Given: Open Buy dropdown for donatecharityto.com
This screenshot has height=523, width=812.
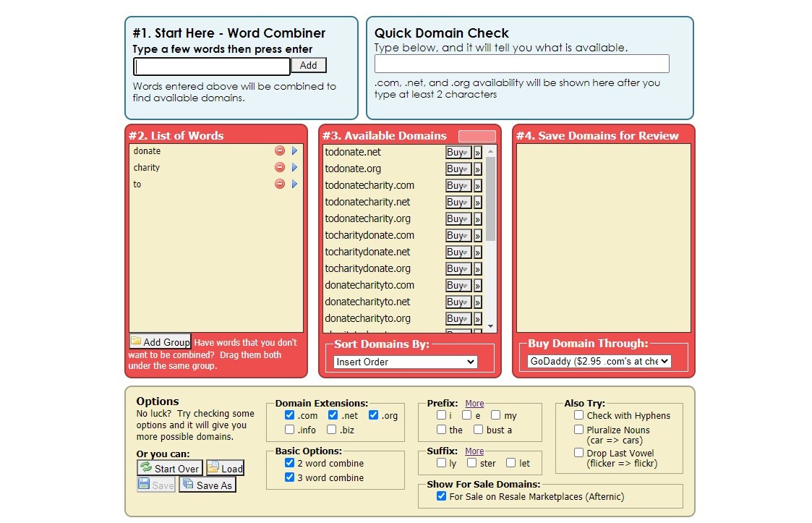Looking at the screenshot, I should (x=458, y=285).
